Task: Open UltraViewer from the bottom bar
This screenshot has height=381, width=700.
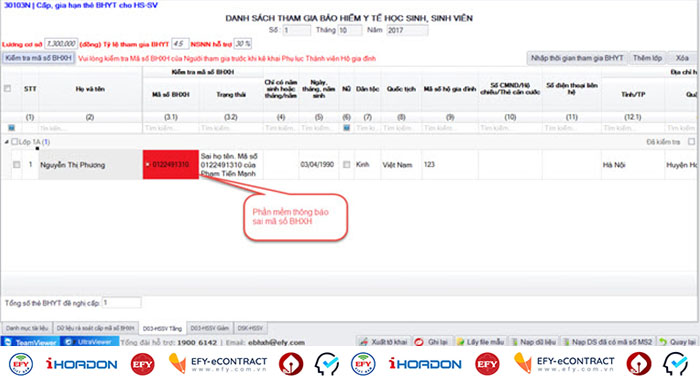Action: (89, 342)
